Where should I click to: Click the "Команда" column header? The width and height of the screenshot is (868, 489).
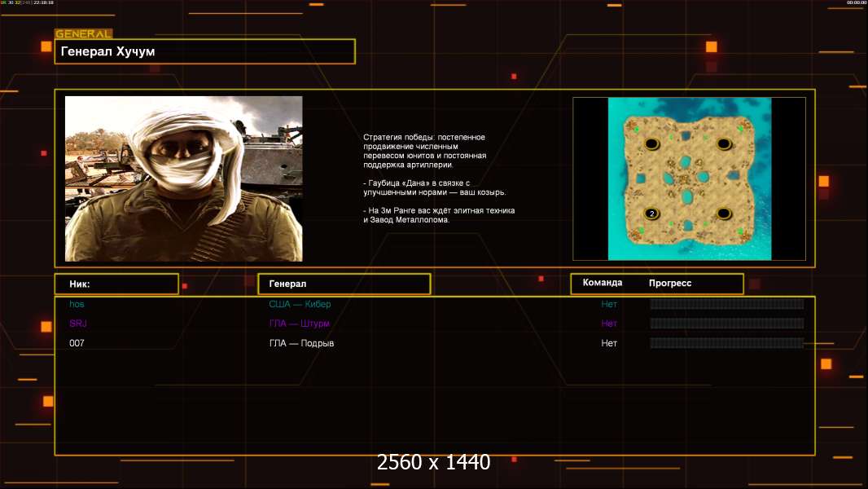[x=603, y=283]
